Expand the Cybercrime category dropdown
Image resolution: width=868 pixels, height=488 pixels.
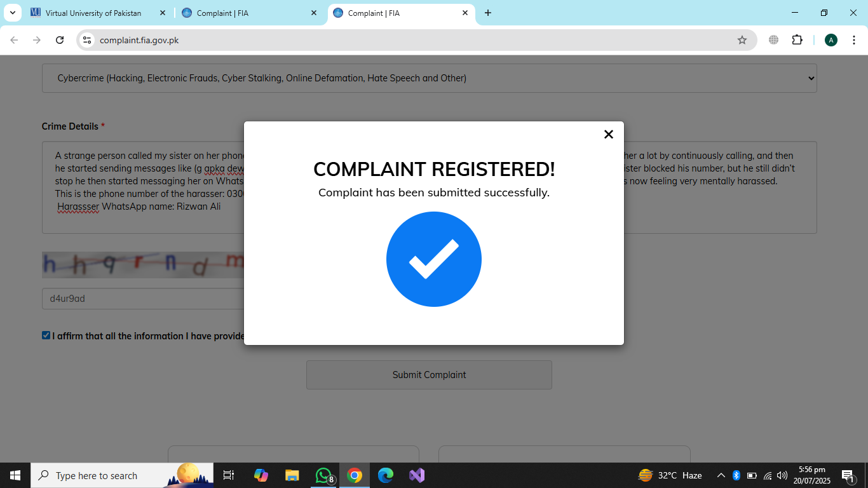pyautogui.click(x=429, y=78)
